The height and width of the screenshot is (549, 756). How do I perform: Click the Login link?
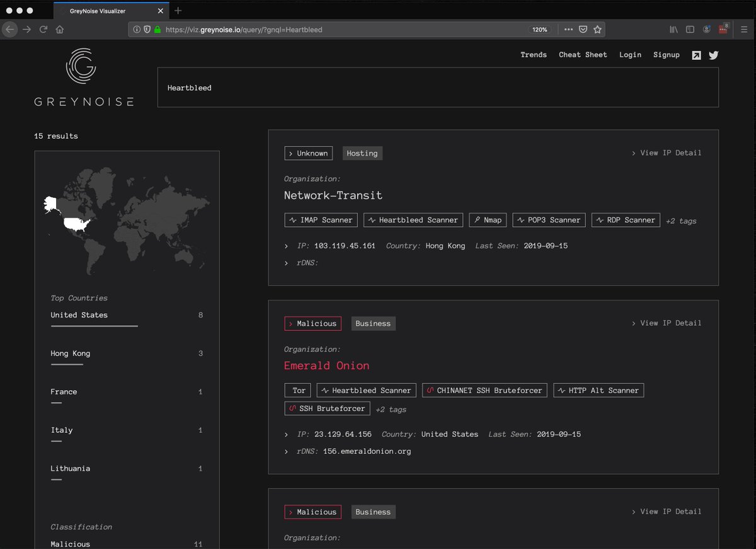pos(630,55)
